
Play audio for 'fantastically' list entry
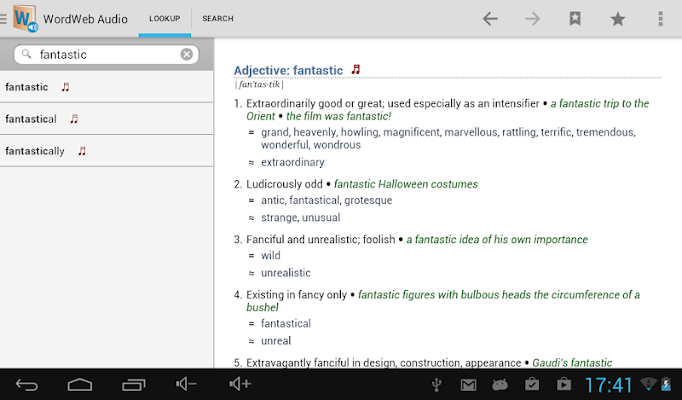[x=82, y=151]
